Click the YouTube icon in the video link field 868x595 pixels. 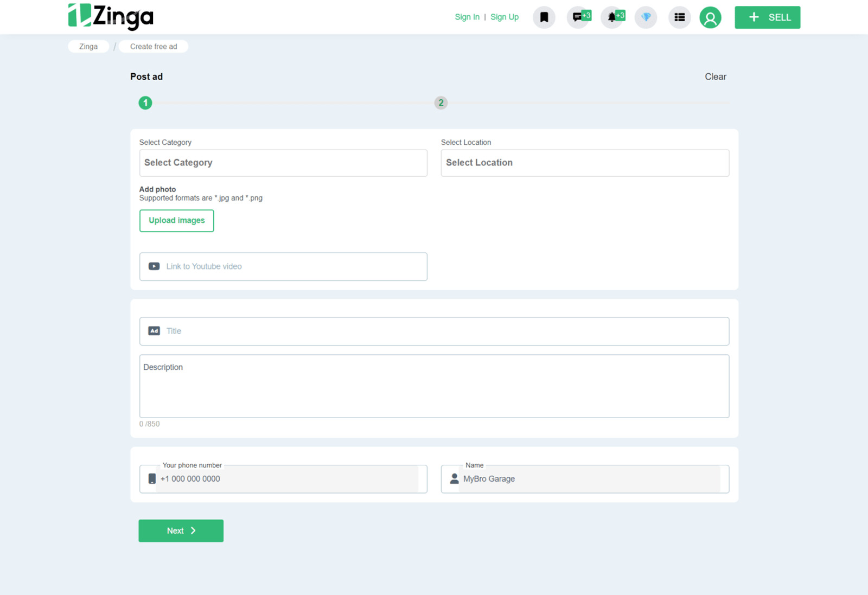[x=154, y=266]
